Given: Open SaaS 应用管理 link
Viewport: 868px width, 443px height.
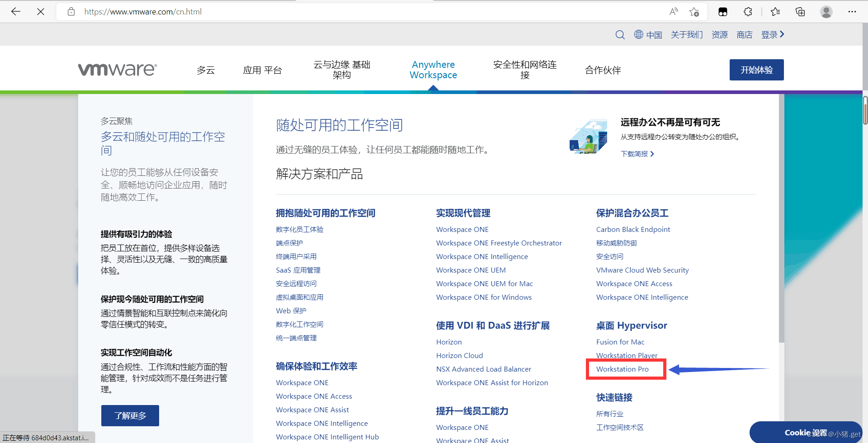Looking at the screenshot, I should coord(298,270).
